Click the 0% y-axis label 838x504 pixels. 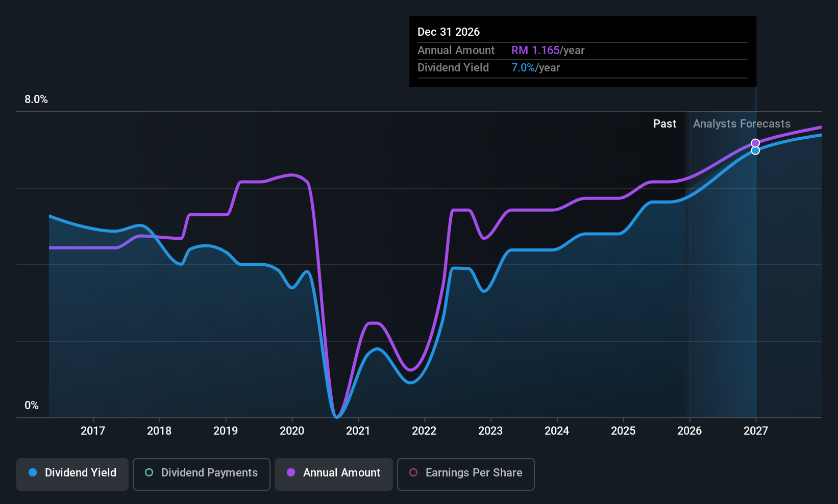point(32,406)
